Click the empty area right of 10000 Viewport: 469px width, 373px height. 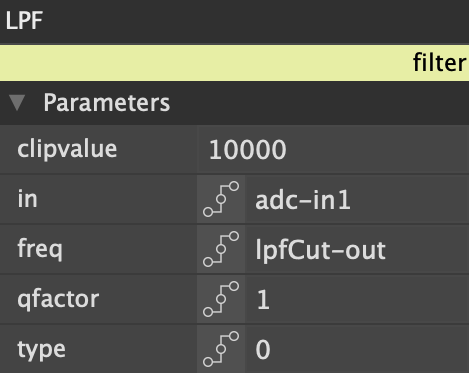(x=378, y=149)
